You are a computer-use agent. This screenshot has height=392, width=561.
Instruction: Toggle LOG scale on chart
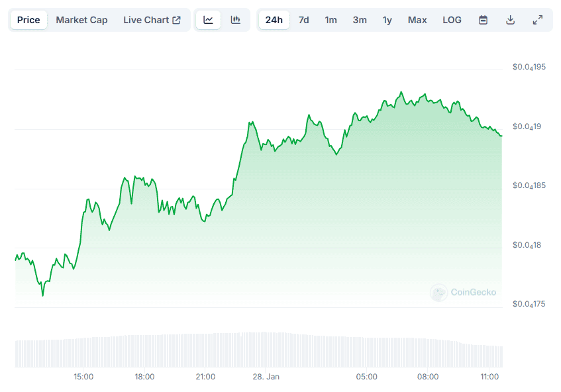[452, 20]
